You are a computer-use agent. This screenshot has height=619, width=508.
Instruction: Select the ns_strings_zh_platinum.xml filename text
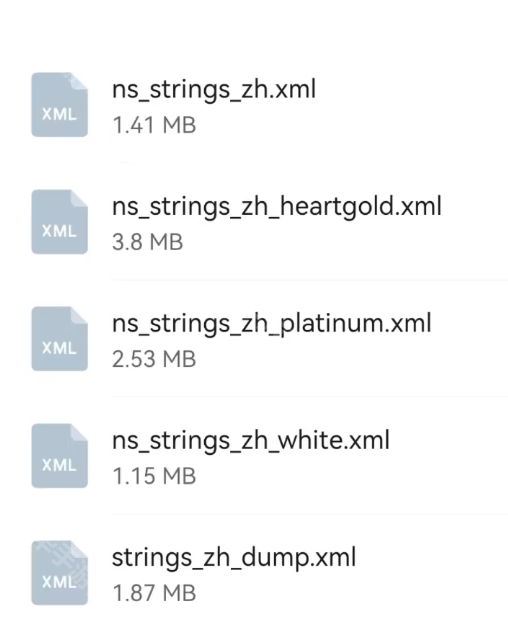(272, 324)
